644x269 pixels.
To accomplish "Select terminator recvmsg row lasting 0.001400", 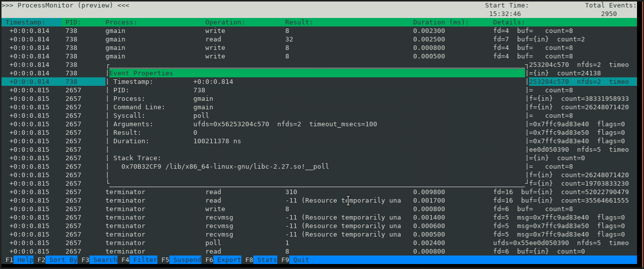I will click(x=319, y=218).
